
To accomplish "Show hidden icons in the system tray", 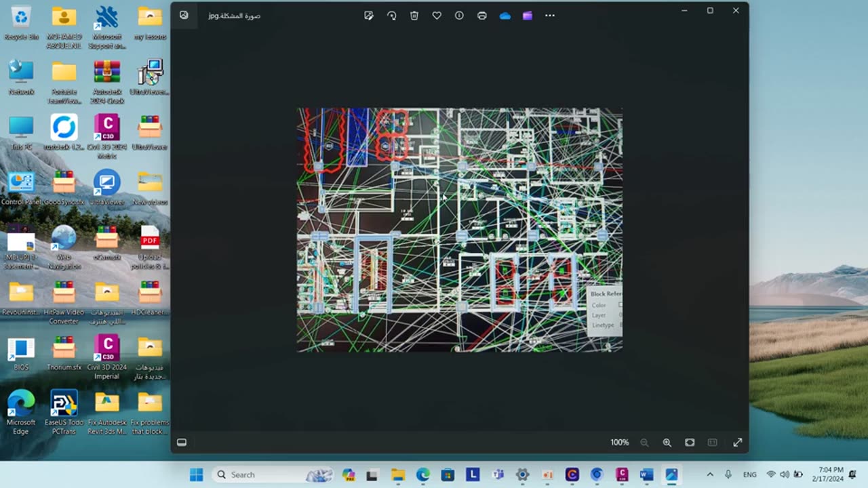I will tap(710, 474).
